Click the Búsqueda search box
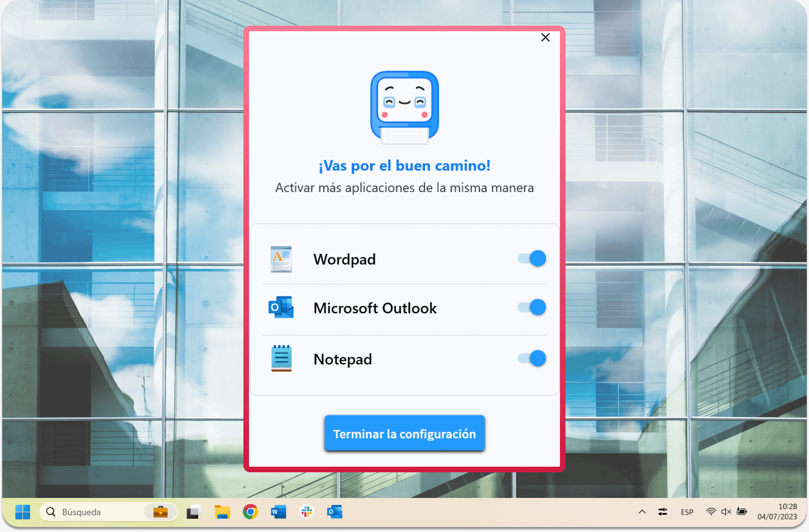This screenshot has height=532, width=809. [108, 512]
